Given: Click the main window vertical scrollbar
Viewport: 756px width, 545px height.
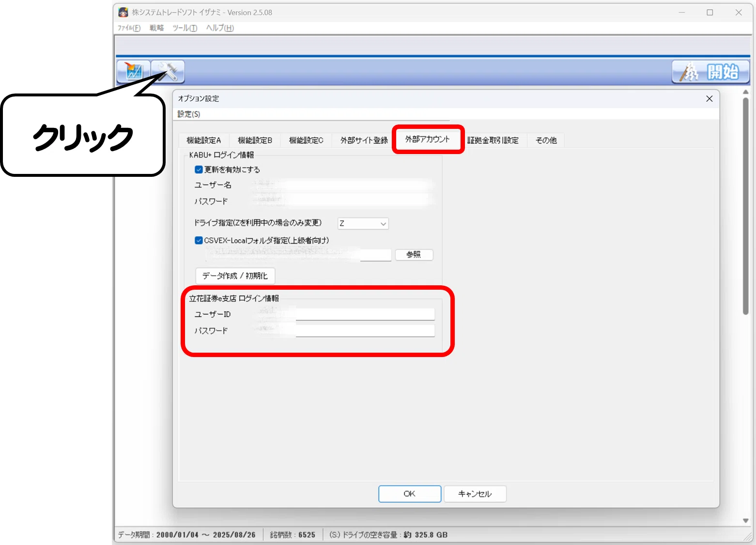Looking at the screenshot, I should (746, 206).
